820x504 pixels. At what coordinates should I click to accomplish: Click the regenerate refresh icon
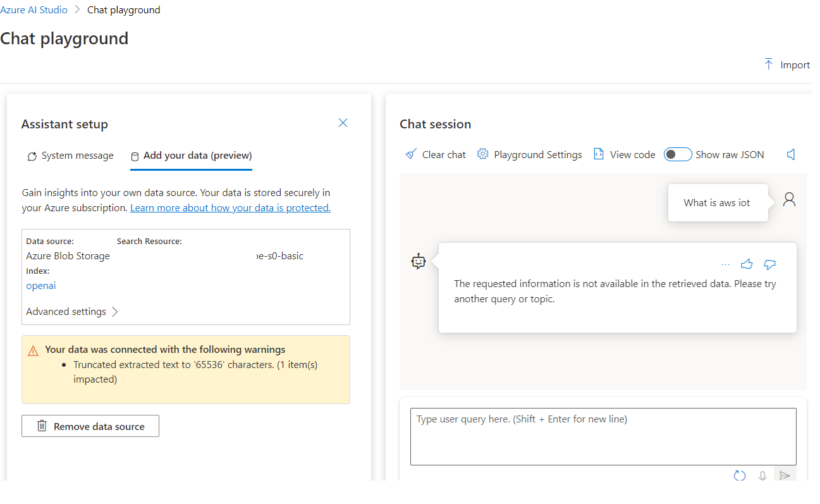pyautogui.click(x=740, y=476)
